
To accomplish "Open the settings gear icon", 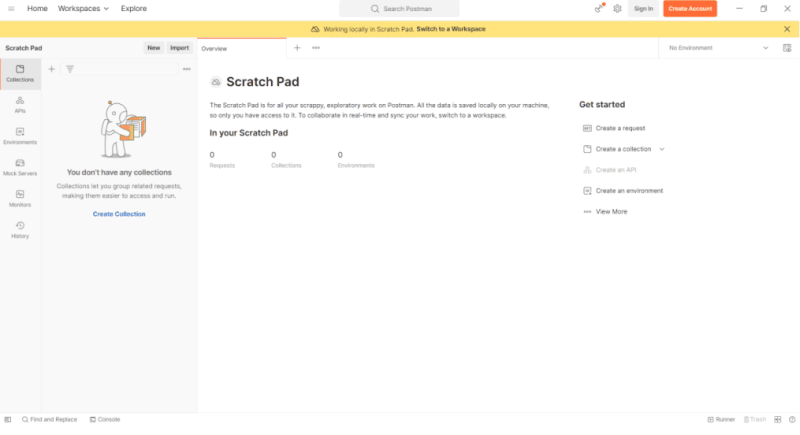I will [617, 8].
